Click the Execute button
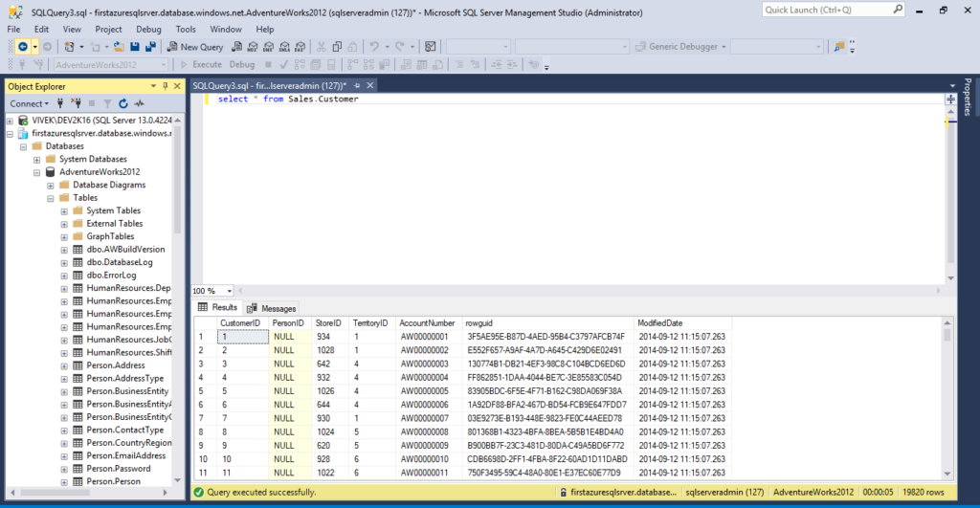Screen dimensions: 980x508 coord(201,64)
